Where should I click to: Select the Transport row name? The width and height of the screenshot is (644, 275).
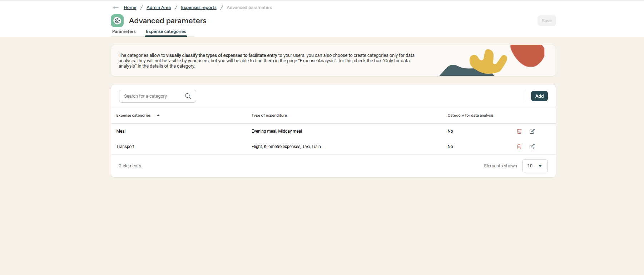125,147
